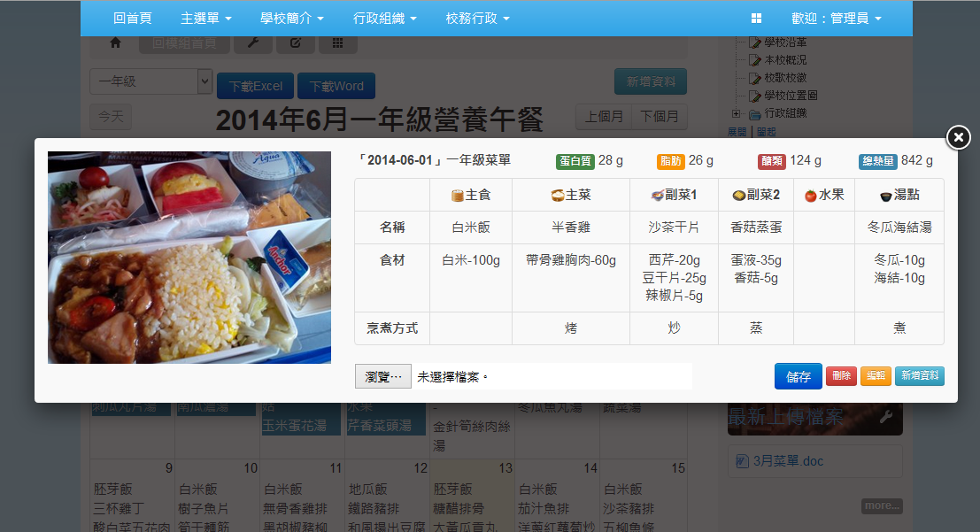
Task: Click 瀏覽 to choose a file
Action: point(383,376)
